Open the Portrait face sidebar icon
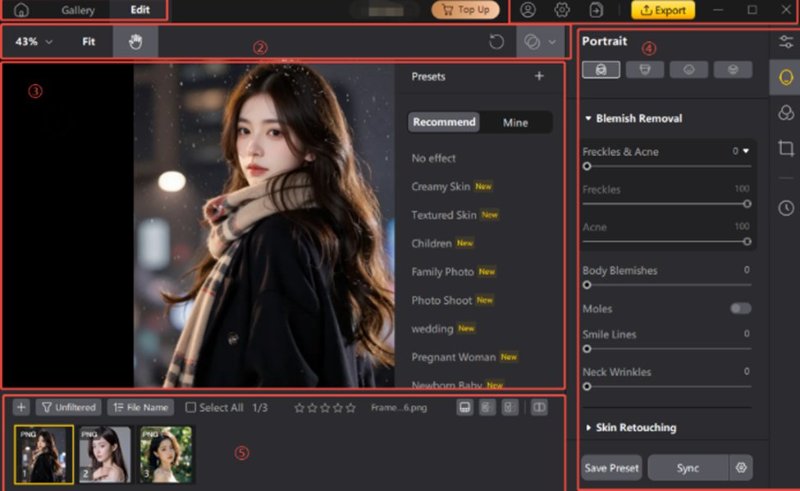The height and width of the screenshot is (491, 800). coord(786,78)
